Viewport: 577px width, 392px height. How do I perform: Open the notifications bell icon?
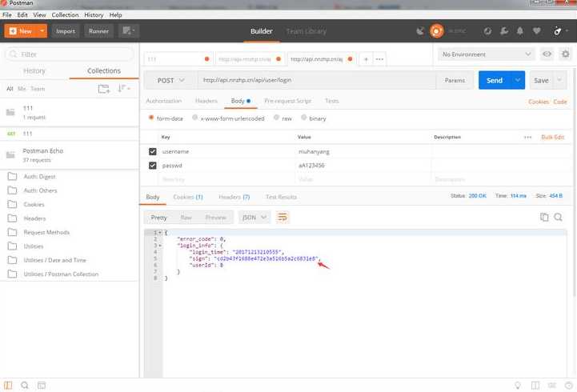[520, 31]
